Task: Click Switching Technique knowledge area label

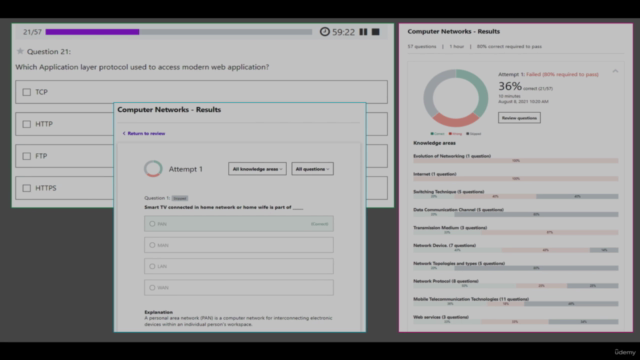Action: (x=449, y=191)
